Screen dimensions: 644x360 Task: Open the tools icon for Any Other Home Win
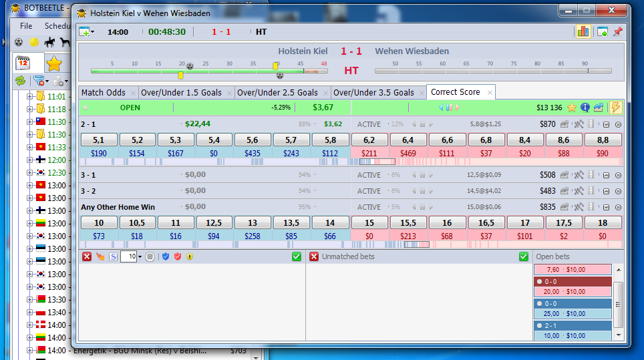pos(579,207)
